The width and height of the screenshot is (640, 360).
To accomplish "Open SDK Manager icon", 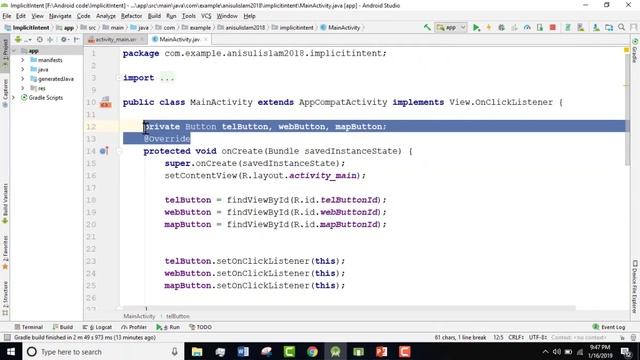I will point(596,27).
